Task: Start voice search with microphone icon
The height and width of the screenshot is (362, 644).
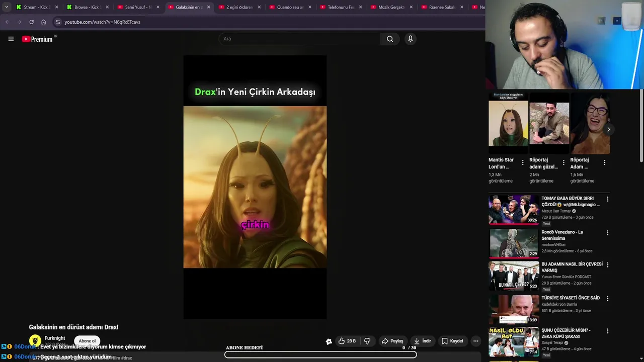Action: pos(411,39)
